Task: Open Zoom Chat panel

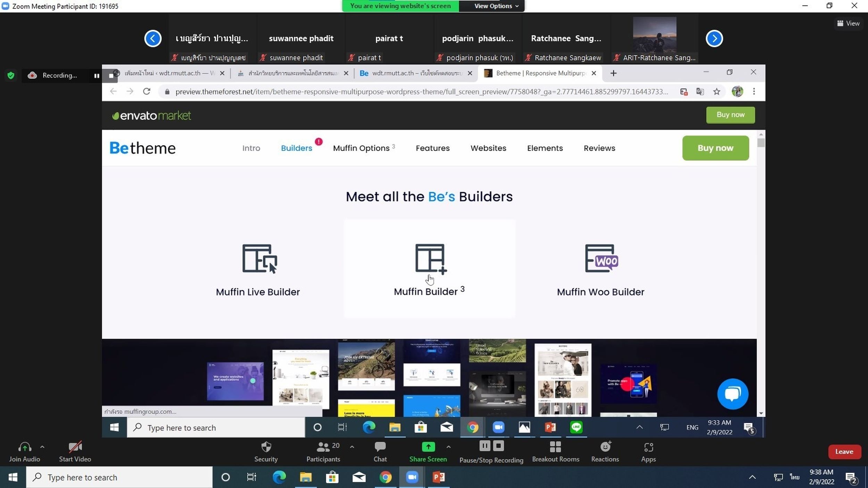Action: pos(380,452)
